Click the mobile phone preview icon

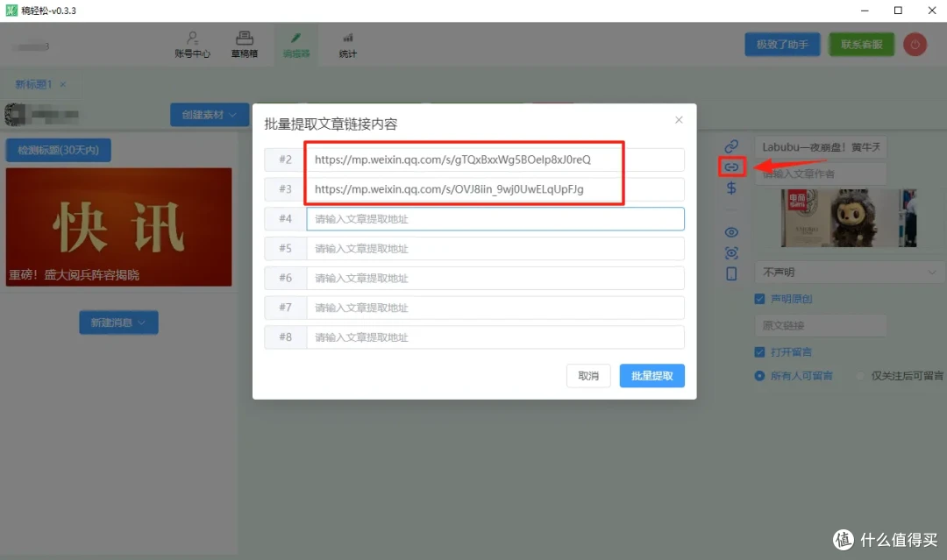coord(731,274)
